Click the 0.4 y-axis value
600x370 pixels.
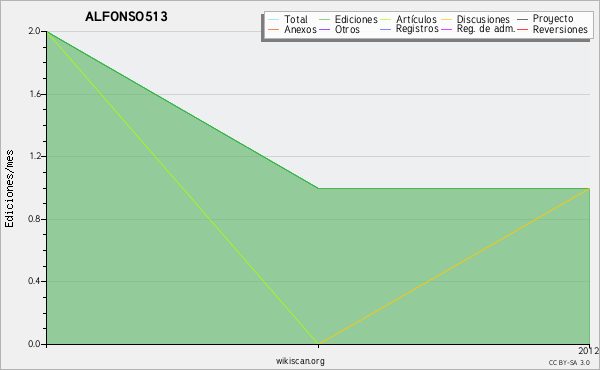pyautogui.click(x=34, y=281)
